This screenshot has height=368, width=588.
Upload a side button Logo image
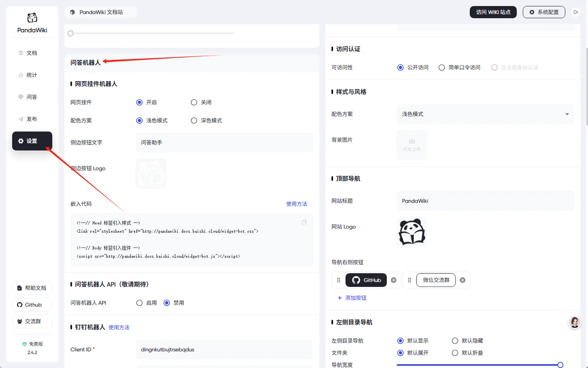tap(151, 173)
